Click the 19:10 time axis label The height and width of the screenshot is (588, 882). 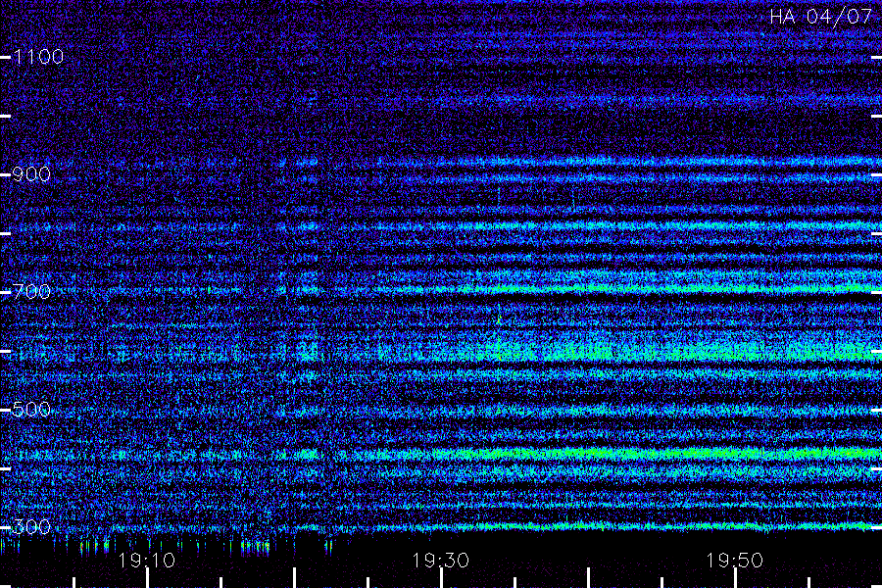(147, 561)
